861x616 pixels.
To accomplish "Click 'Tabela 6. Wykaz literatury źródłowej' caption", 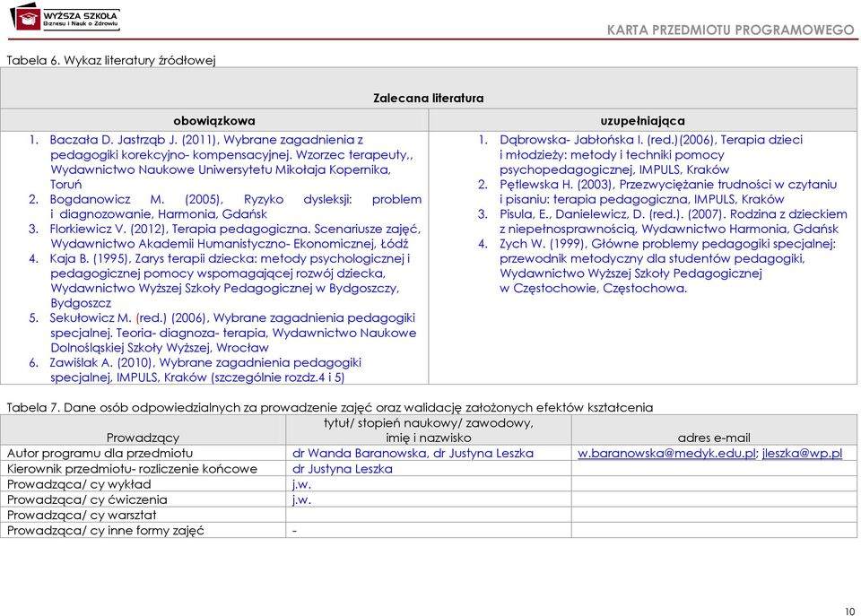I will coord(110,60).
